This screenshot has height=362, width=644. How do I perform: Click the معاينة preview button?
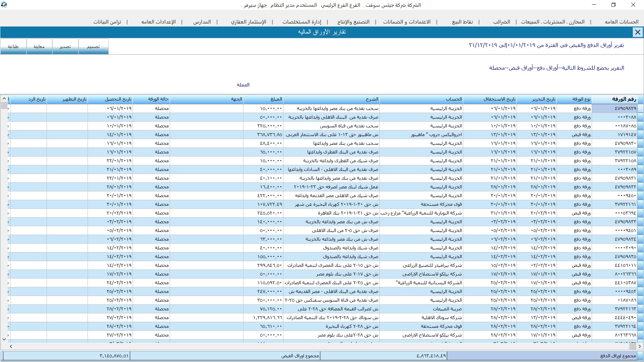[39, 46]
